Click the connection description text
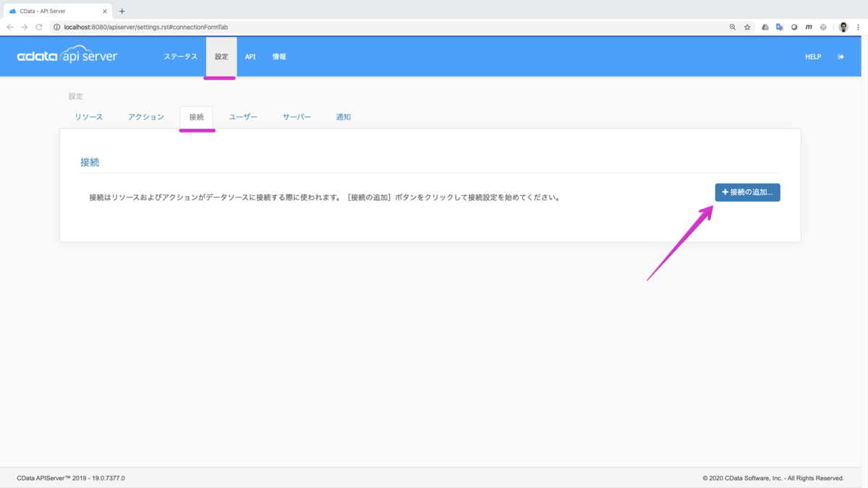This screenshot has height=488, width=868. (324, 197)
